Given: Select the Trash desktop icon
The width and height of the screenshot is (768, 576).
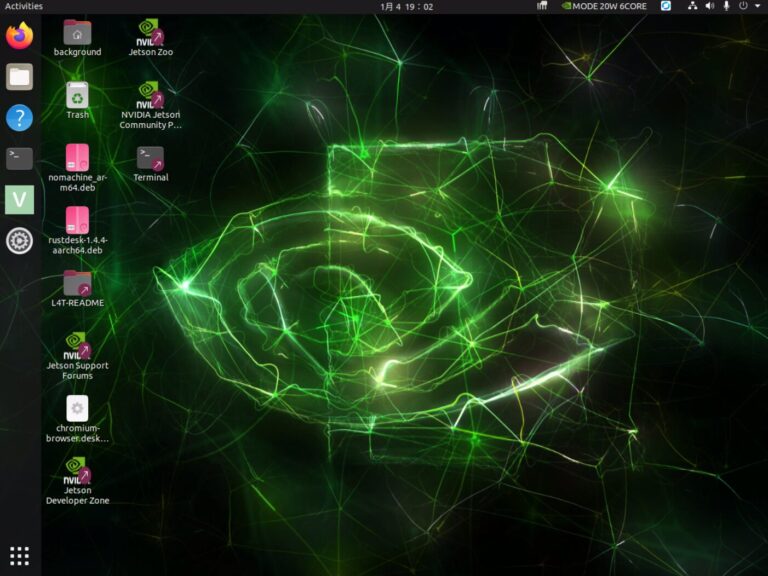Looking at the screenshot, I should 77,96.
